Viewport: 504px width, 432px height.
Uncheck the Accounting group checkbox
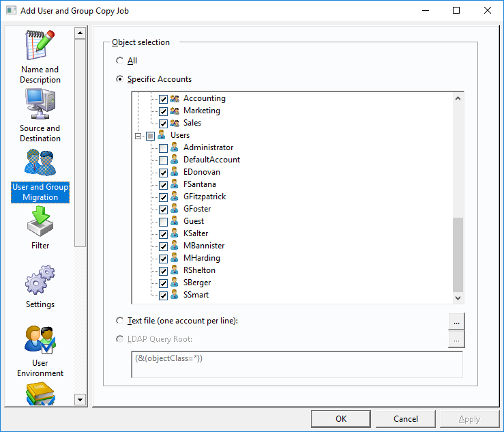163,99
